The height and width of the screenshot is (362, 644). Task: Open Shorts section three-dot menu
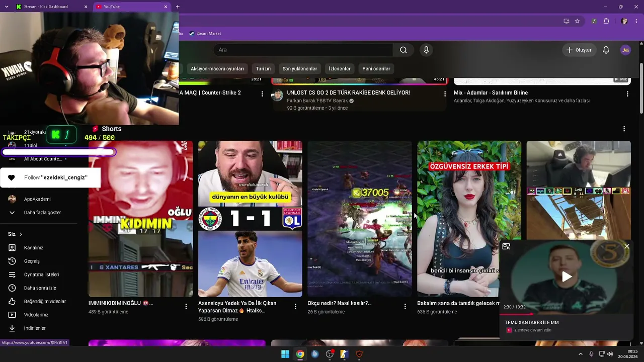pos(624,129)
